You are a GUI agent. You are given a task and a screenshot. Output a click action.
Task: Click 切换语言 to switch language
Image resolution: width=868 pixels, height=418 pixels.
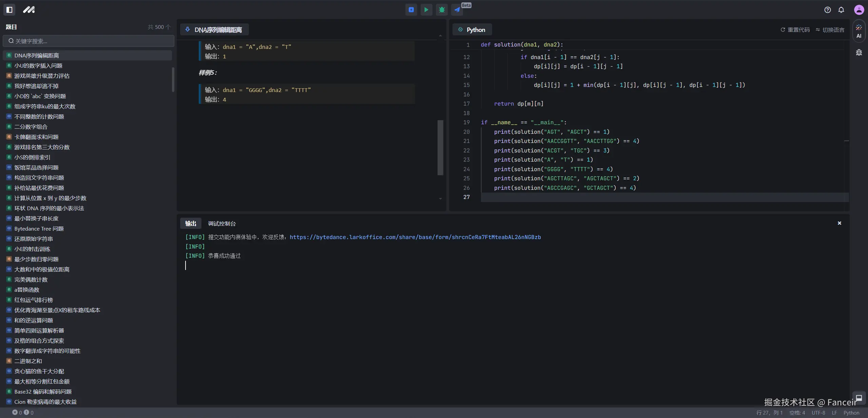click(x=830, y=30)
